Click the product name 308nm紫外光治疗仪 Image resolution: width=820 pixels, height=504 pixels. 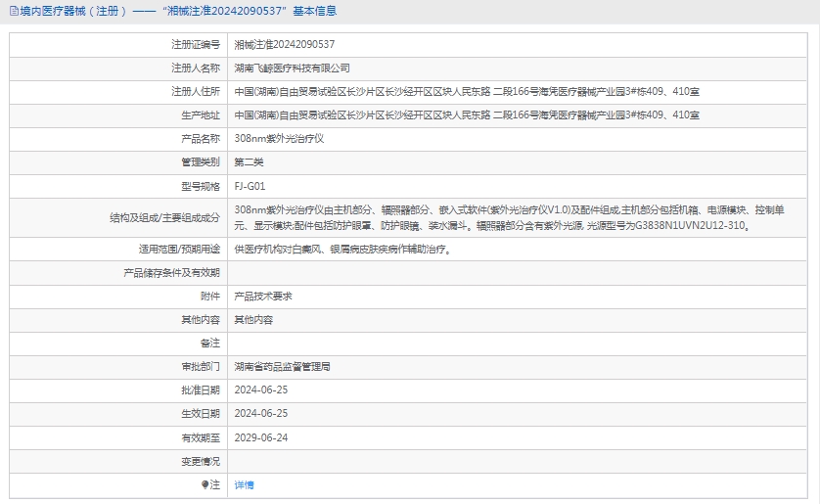click(x=279, y=139)
